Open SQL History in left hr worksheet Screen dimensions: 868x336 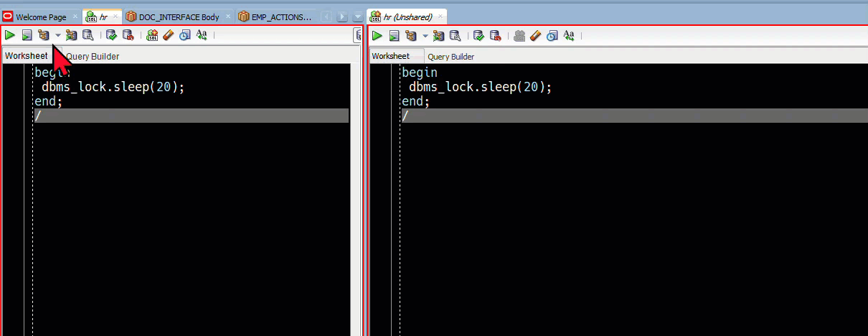[185, 34]
